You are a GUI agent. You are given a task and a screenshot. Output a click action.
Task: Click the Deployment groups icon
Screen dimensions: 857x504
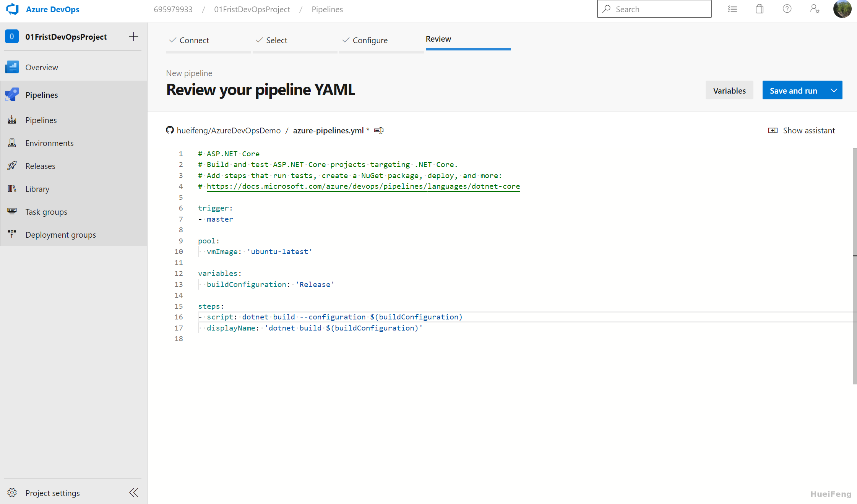12,234
